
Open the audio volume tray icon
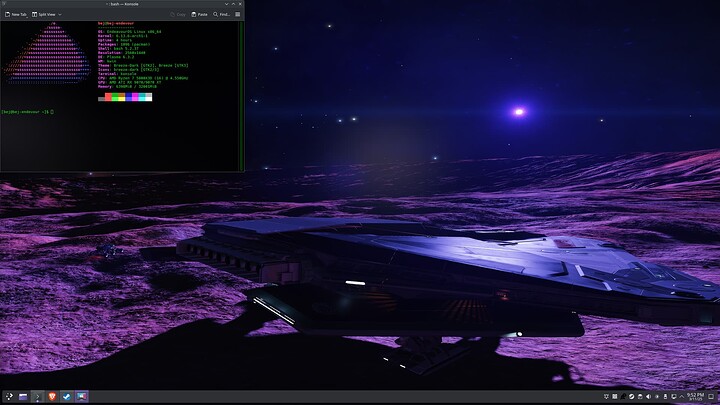648,396
